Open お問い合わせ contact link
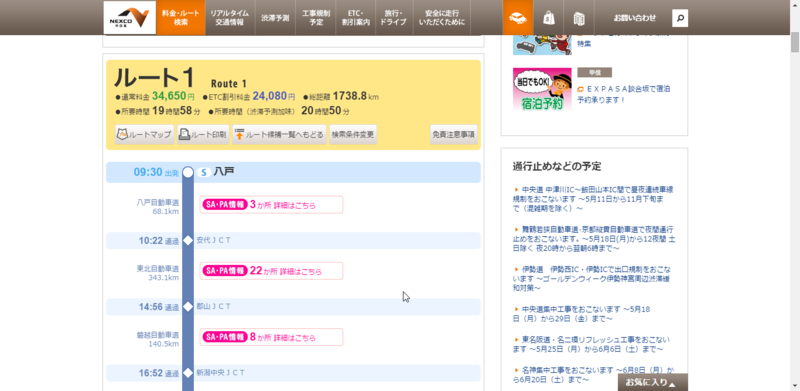This screenshot has height=391, width=800. [634, 18]
